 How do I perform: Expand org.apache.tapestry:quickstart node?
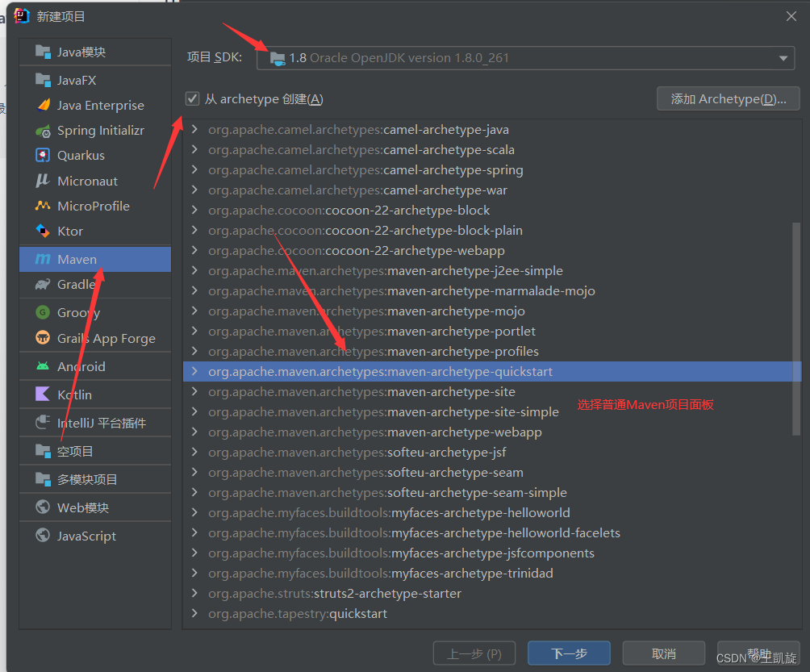194,613
